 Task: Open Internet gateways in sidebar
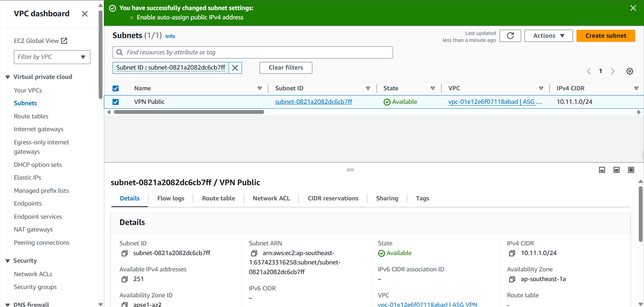[x=38, y=129]
